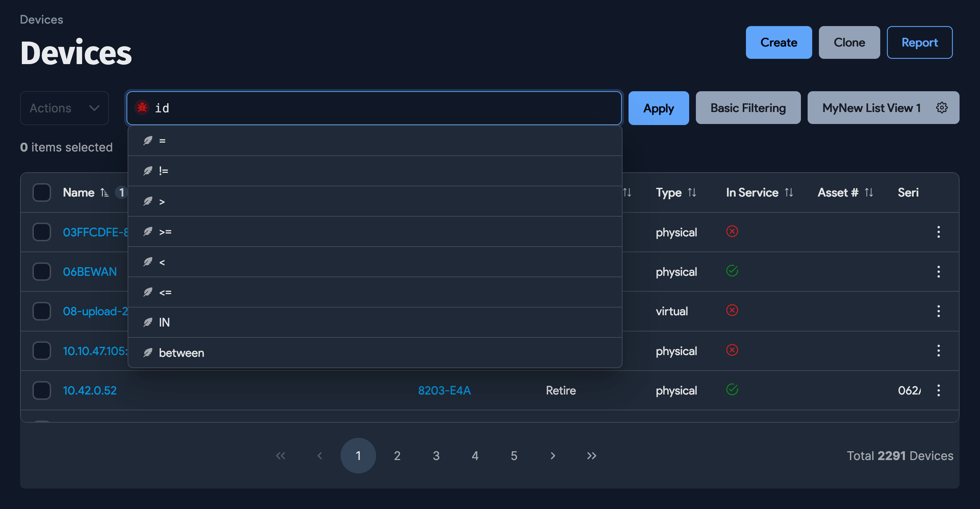The image size is (980, 509).
Task: Sort the Asset # column
Action: (x=869, y=193)
